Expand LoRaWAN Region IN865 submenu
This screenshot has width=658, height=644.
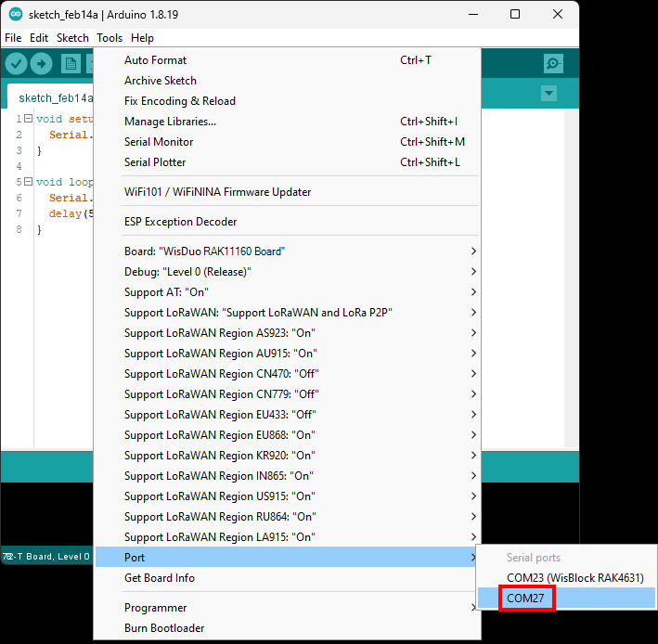288,476
